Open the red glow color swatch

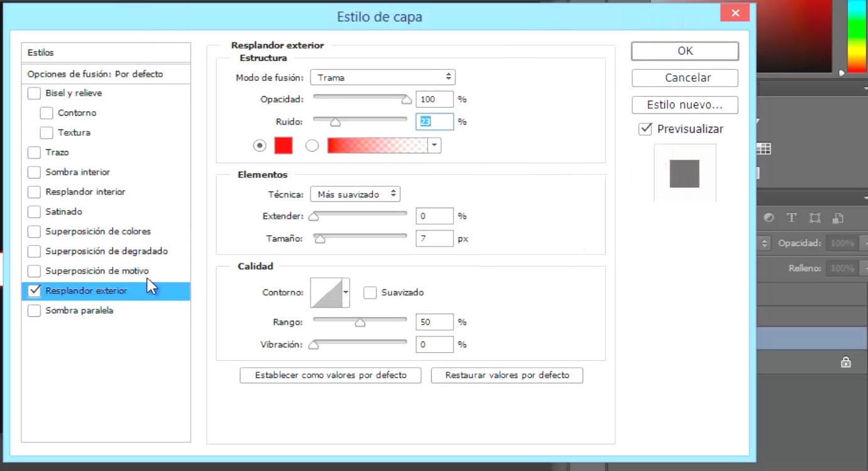[283, 146]
